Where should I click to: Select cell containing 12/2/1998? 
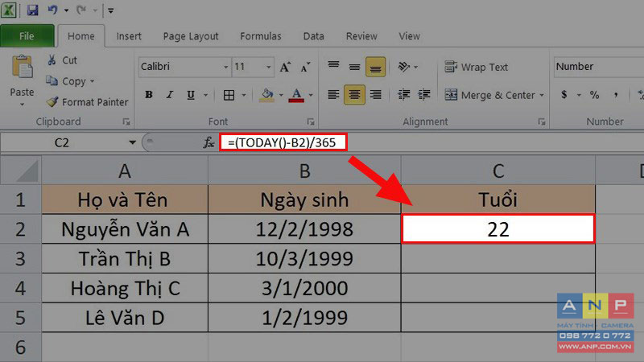click(x=304, y=229)
